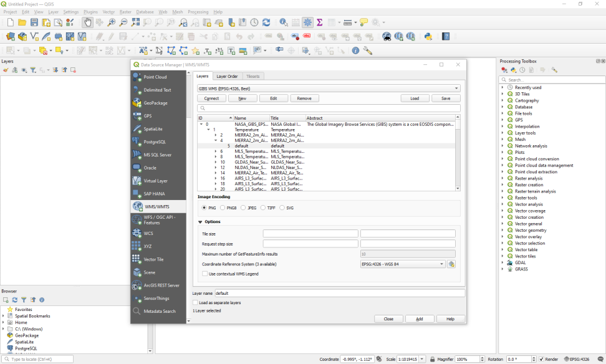The width and height of the screenshot is (606, 364).
Task: Expand the GDAL toolbox group
Action: pyautogui.click(x=503, y=263)
